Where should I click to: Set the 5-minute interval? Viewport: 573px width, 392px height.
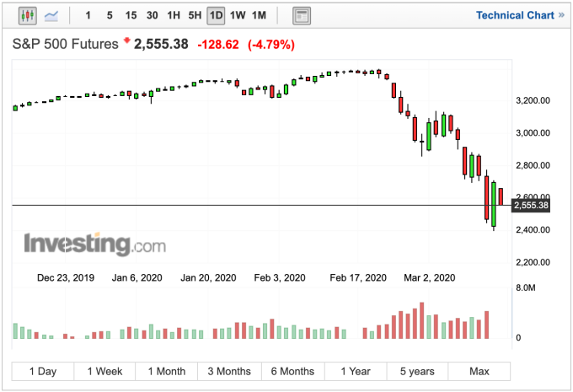point(110,15)
